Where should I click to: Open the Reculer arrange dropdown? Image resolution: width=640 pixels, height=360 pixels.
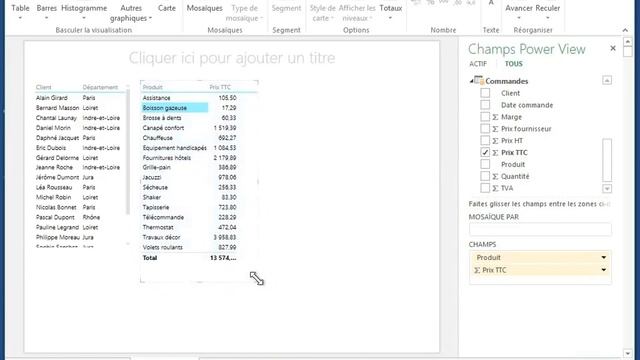(x=547, y=12)
